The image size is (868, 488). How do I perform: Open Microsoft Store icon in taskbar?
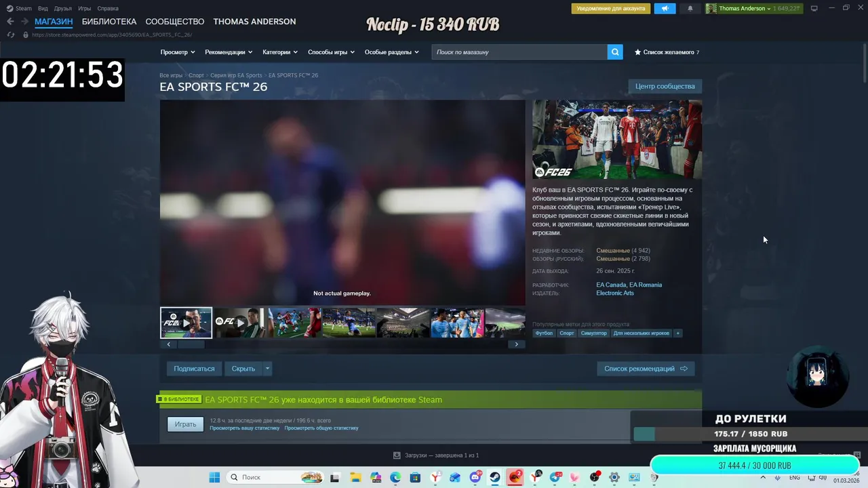(x=415, y=477)
